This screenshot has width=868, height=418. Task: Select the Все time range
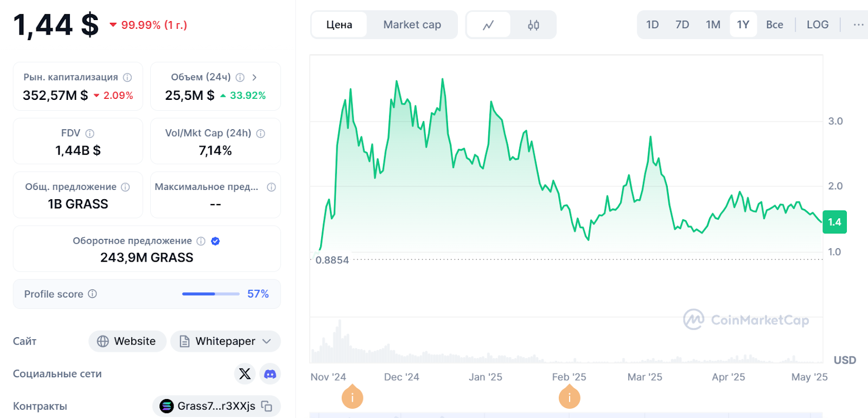(775, 24)
